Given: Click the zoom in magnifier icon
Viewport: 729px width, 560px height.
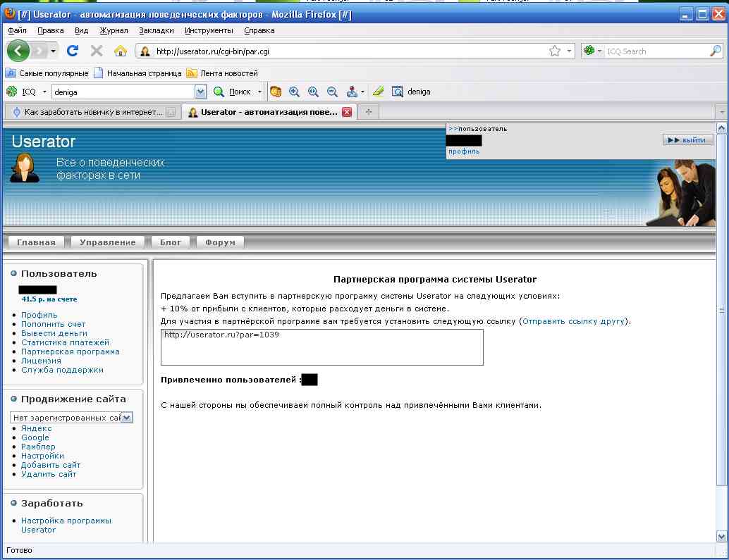Looking at the screenshot, I should click(294, 92).
